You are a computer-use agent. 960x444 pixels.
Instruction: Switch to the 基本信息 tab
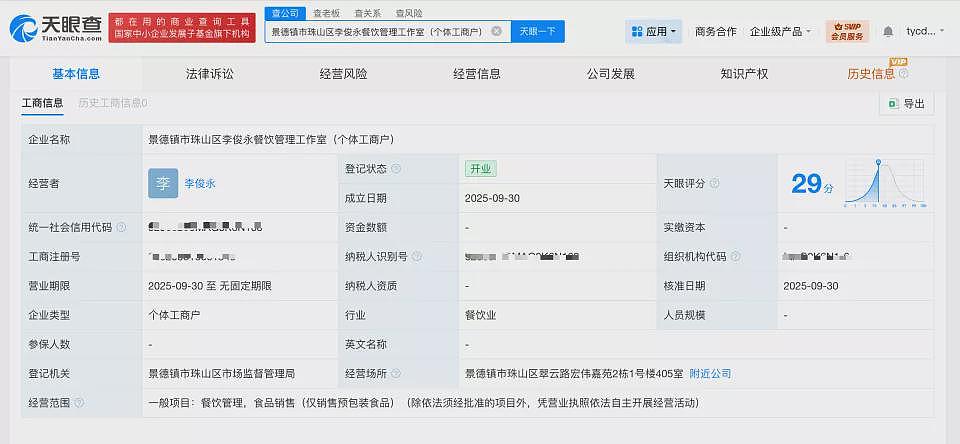coord(76,74)
